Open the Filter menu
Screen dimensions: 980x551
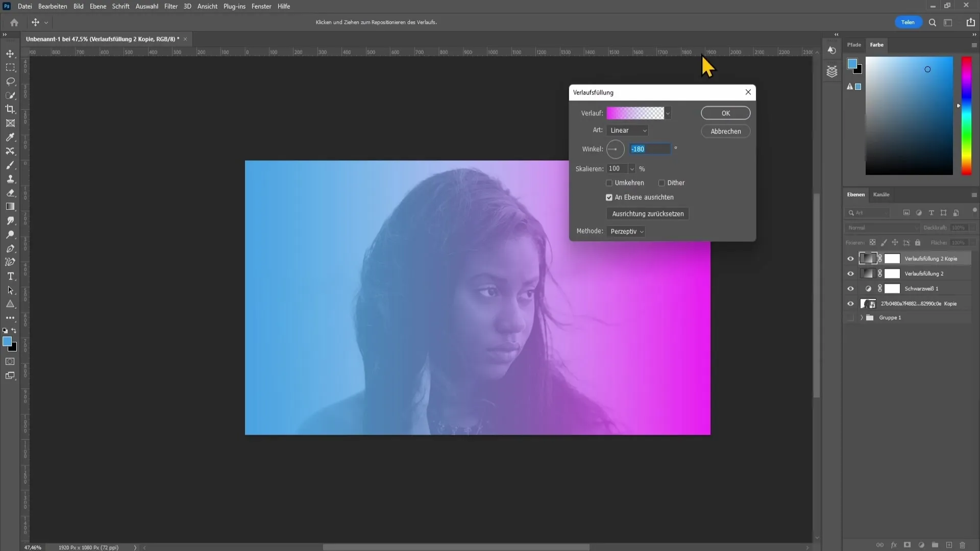[171, 6]
